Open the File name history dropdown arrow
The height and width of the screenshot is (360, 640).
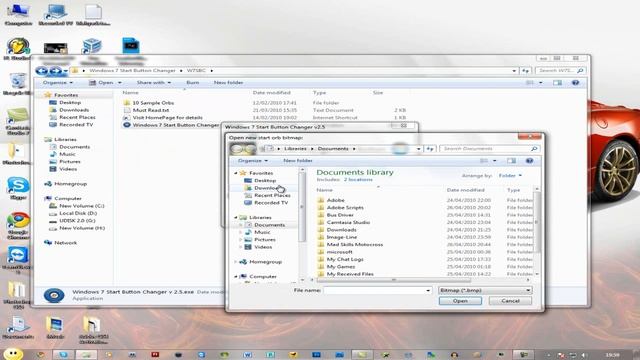coord(428,290)
